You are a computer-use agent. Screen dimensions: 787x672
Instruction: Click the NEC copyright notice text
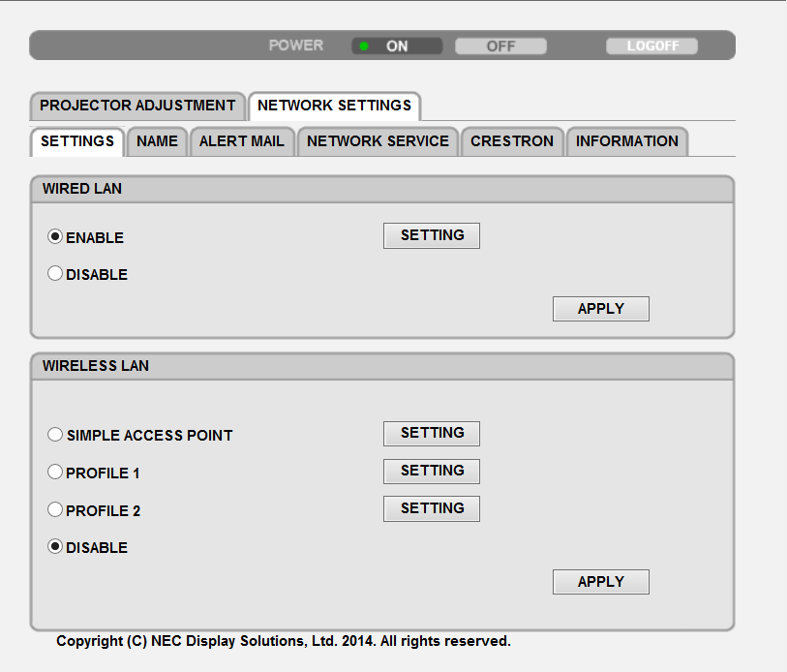283,641
